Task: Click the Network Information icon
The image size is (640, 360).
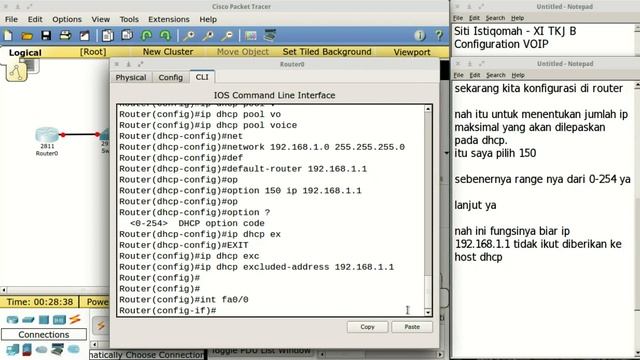Action: coord(420,36)
